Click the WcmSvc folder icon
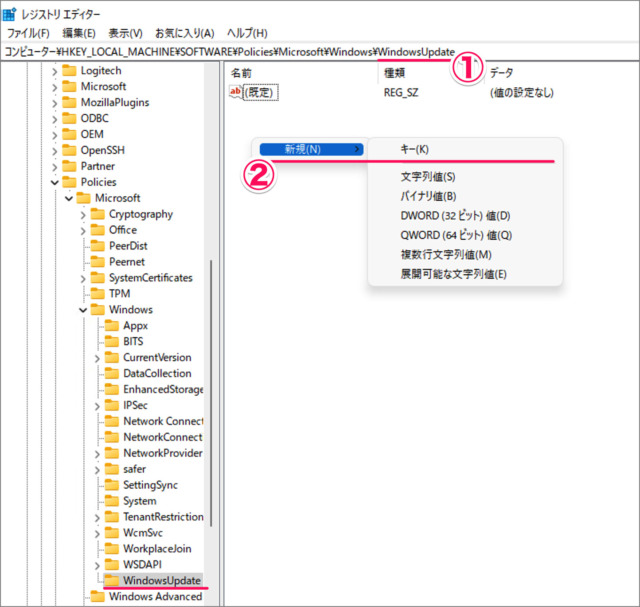The image size is (640, 607). tap(112, 533)
